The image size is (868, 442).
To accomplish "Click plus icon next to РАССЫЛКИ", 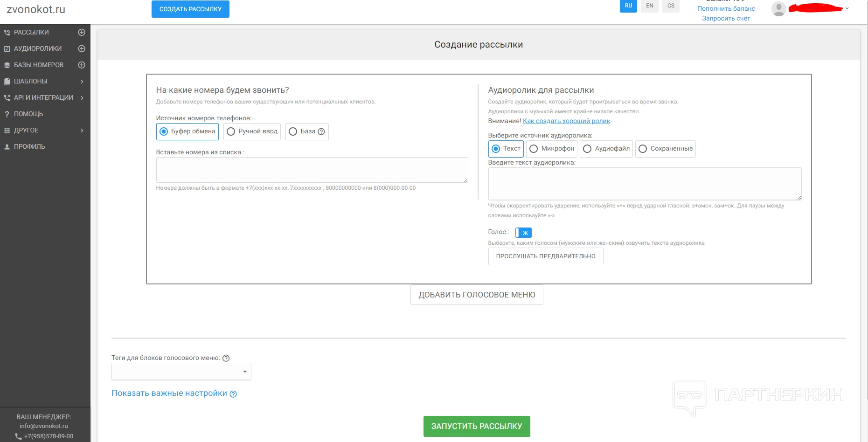I will 82,33.
